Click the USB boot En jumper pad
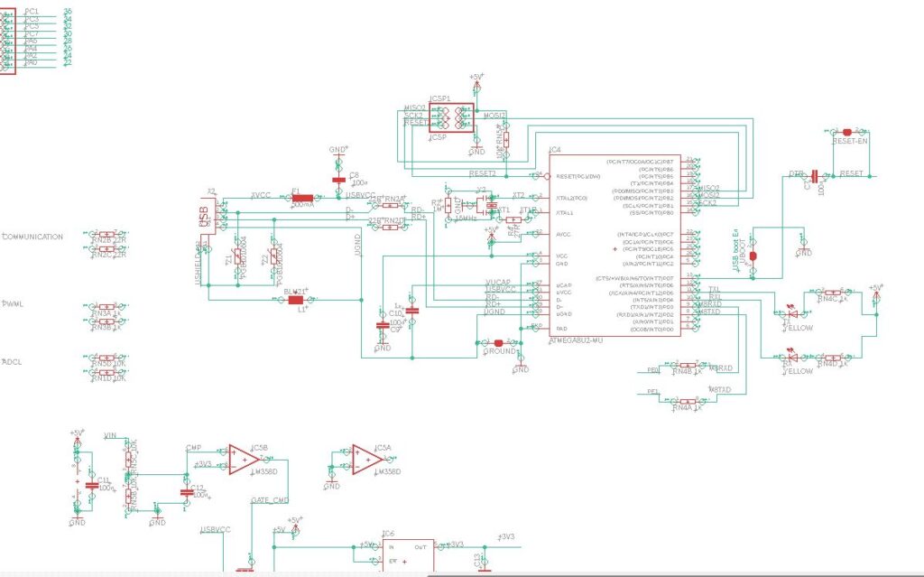Viewport: 924px width, 577px height. coord(753,256)
